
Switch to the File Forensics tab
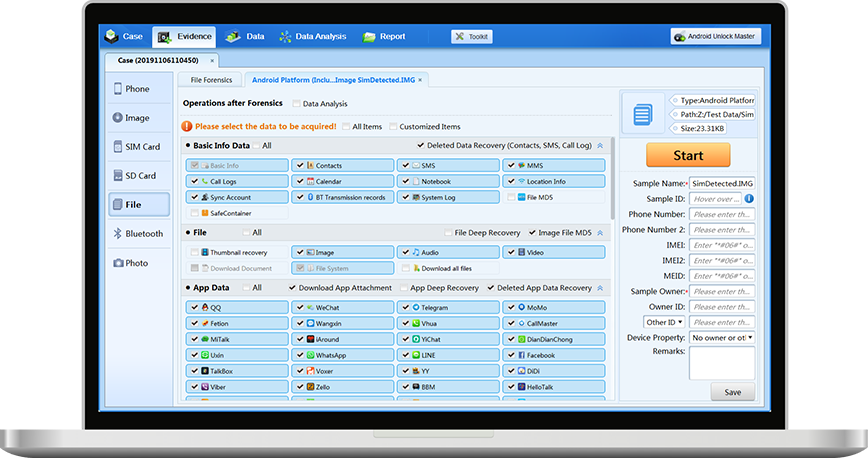pyautogui.click(x=211, y=80)
